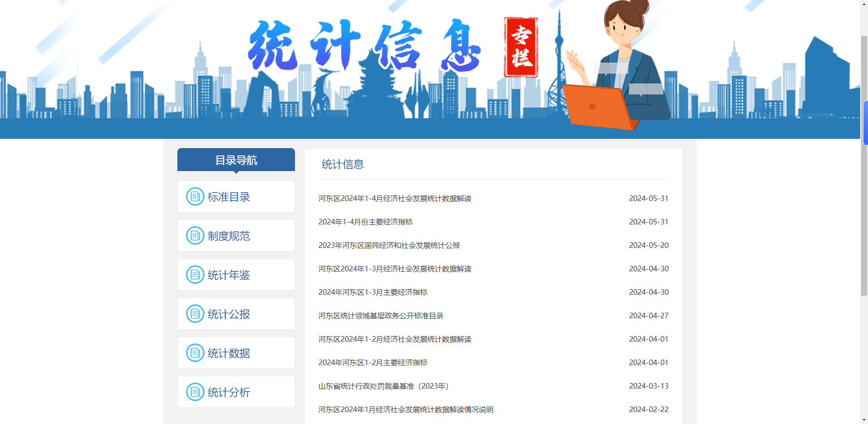Open 2024年河东区1-3月主要经济指标 link
The image size is (868, 424).
tap(373, 292)
